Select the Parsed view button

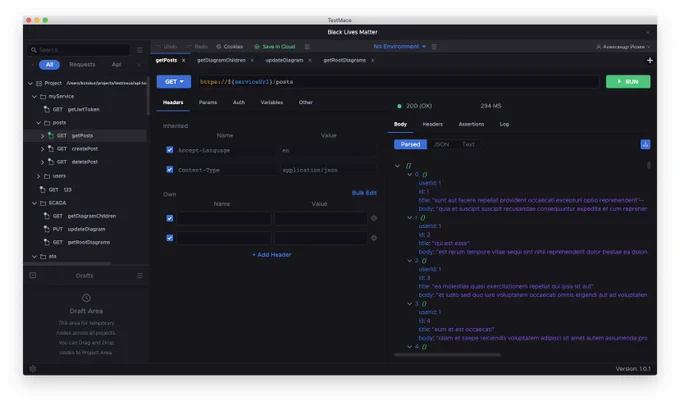pos(410,144)
